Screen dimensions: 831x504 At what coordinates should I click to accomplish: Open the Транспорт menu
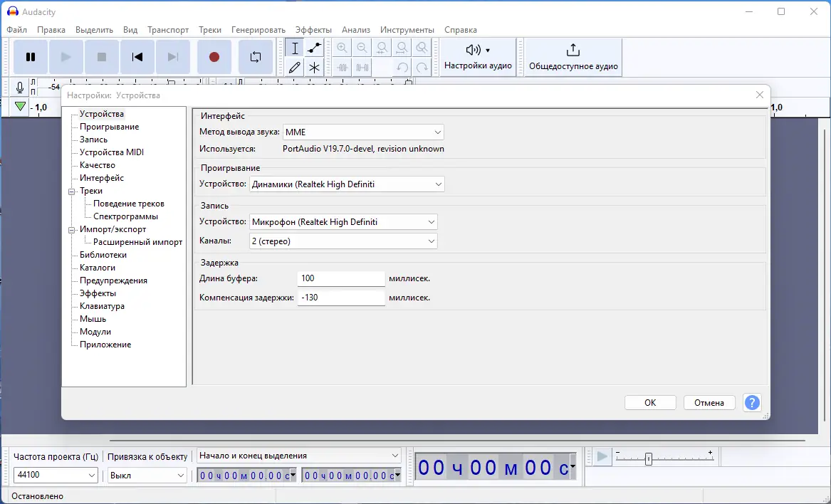[168, 30]
